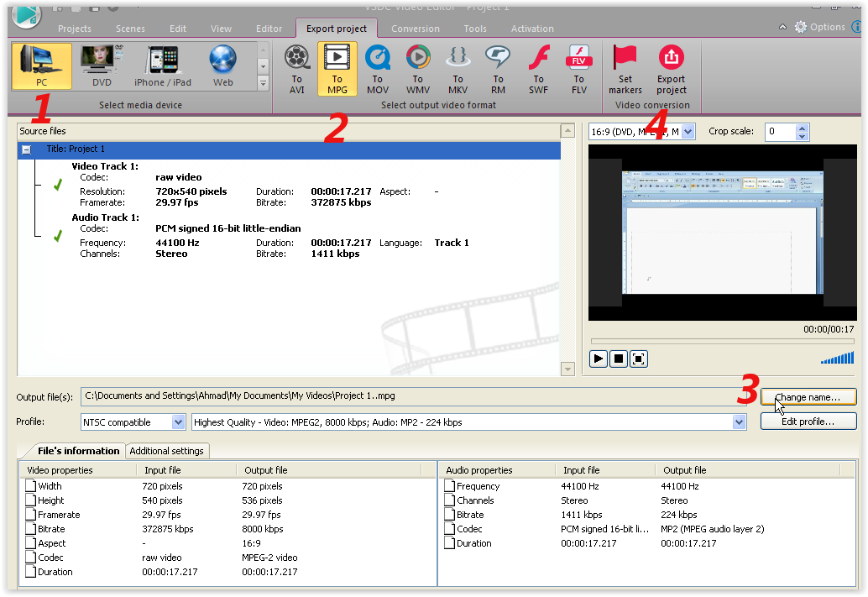Click the Set markers flag icon
The image size is (868, 597).
tap(625, 57)
